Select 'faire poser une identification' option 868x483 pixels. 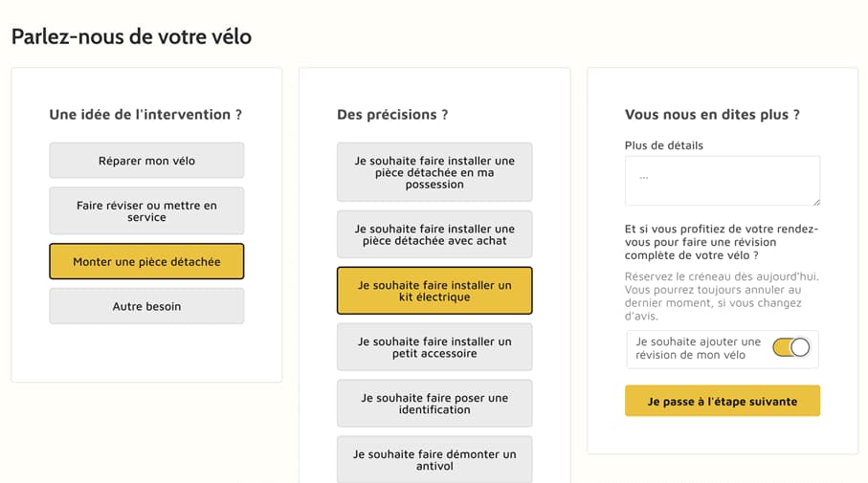[434, 404]
